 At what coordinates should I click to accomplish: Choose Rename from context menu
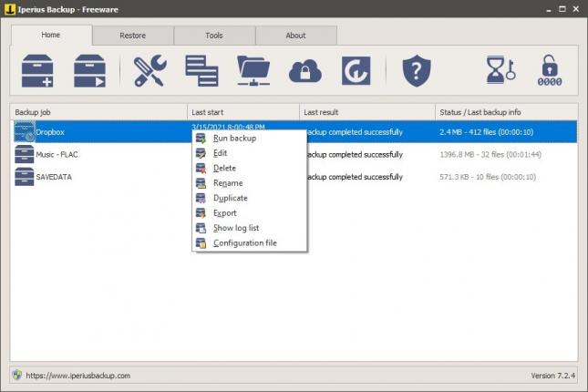pyautogui.click(x=249, y=183)
